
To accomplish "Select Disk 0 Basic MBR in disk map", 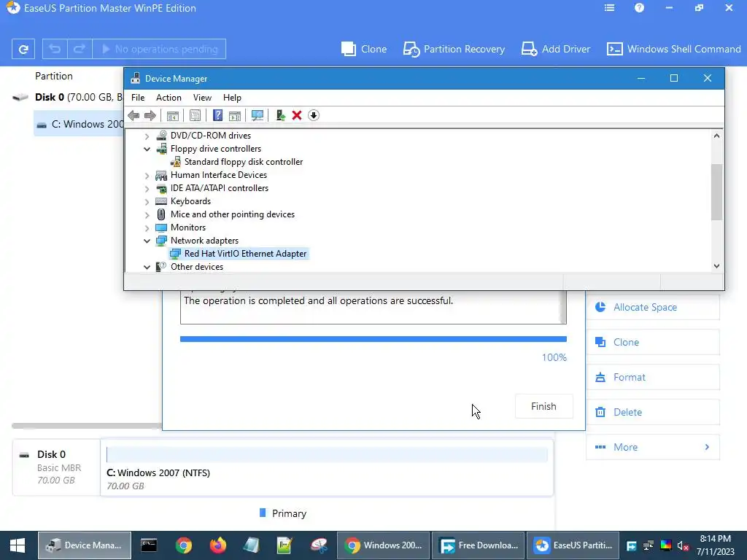I will [56, 467].
